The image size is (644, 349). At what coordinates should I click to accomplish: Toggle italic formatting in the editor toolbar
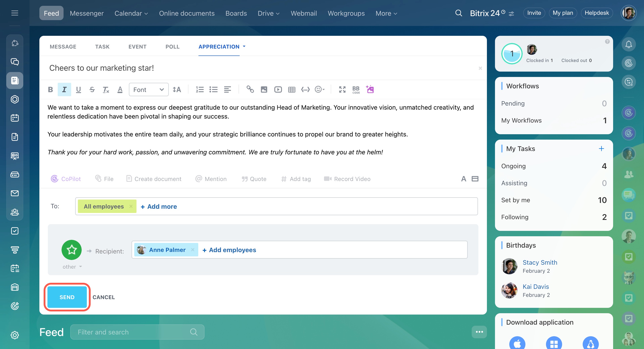click(64, 89)
